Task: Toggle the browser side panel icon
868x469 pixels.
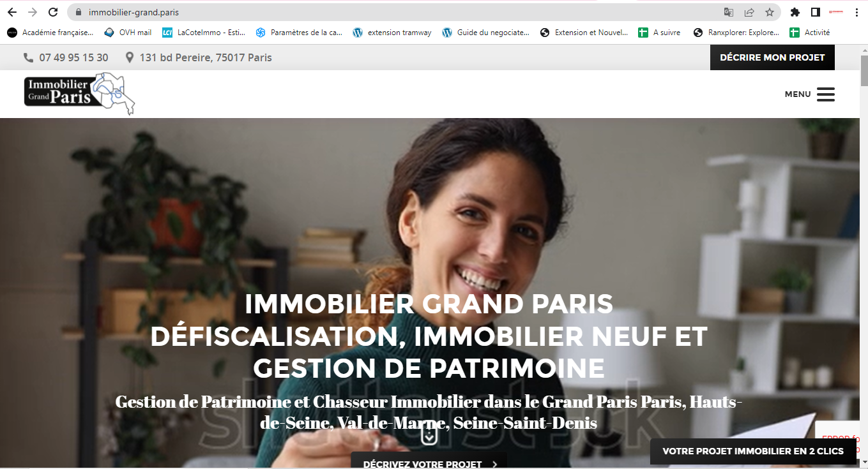Action: tap(816, 12)
